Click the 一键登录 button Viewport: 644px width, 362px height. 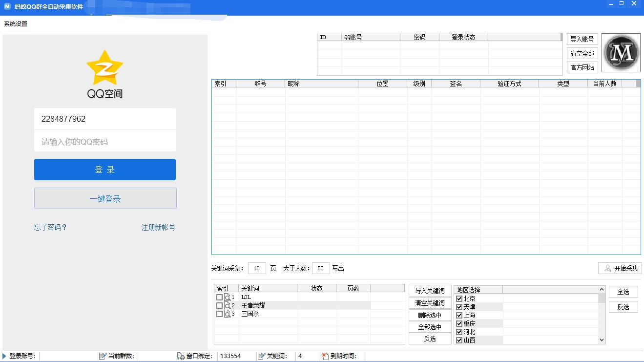[105, 199]
